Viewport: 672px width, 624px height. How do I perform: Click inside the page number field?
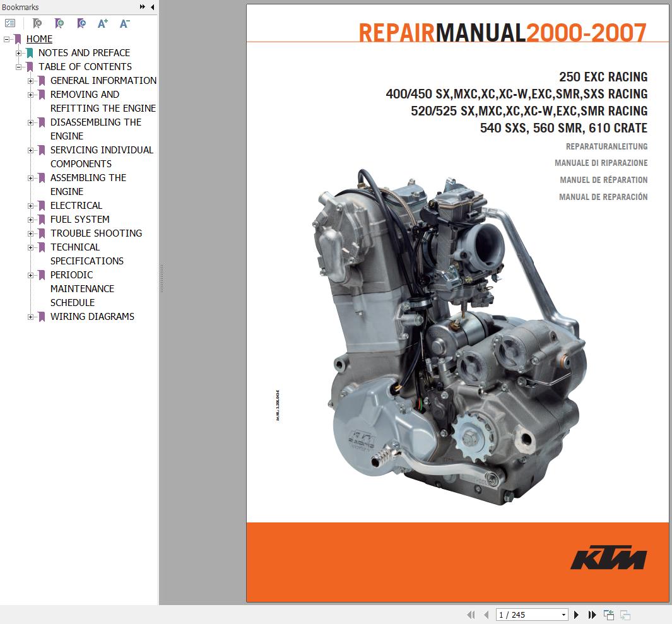point(524,614)
